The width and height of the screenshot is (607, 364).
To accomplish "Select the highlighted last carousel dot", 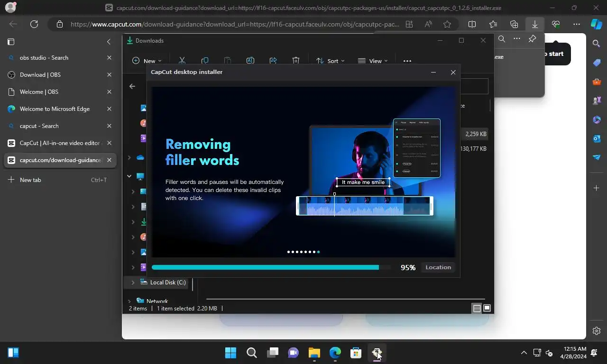I will [318, 252].
